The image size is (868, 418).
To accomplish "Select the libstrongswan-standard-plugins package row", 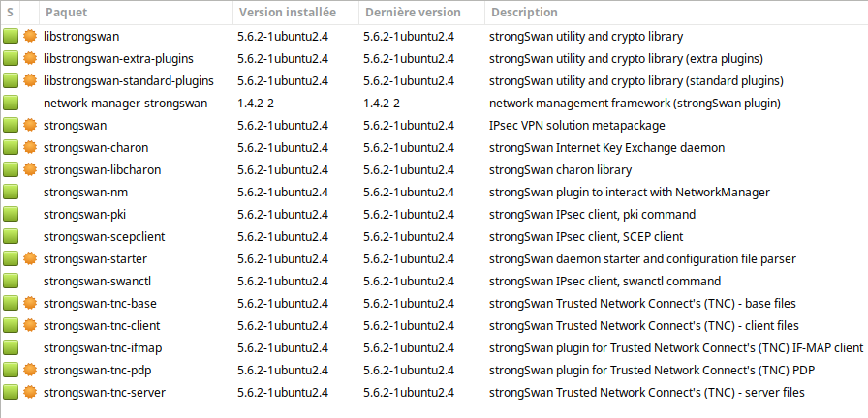I will click(434, 81).
